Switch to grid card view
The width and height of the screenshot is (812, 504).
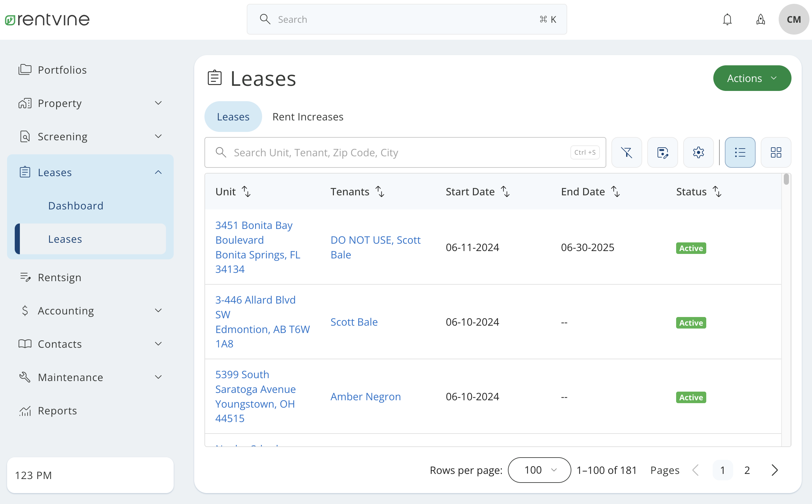tap(776, 152)
